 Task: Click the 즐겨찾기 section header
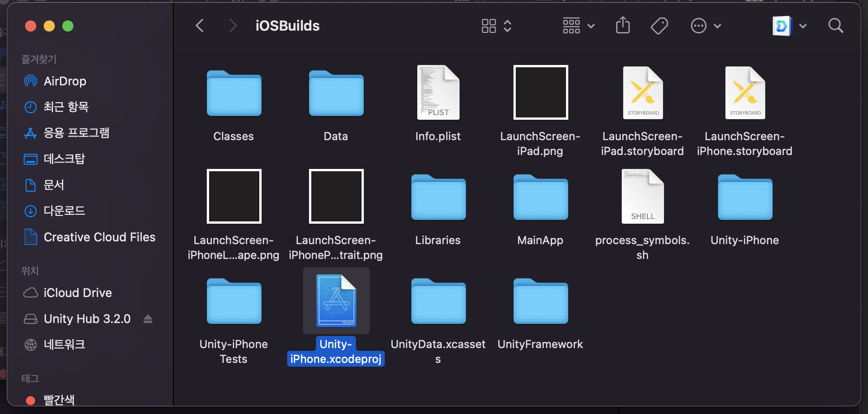coord(39,59)
